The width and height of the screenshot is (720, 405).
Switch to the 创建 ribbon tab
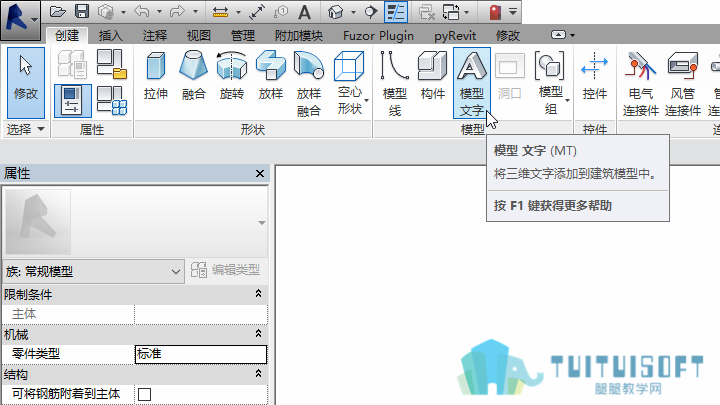[x=67, y=35]
